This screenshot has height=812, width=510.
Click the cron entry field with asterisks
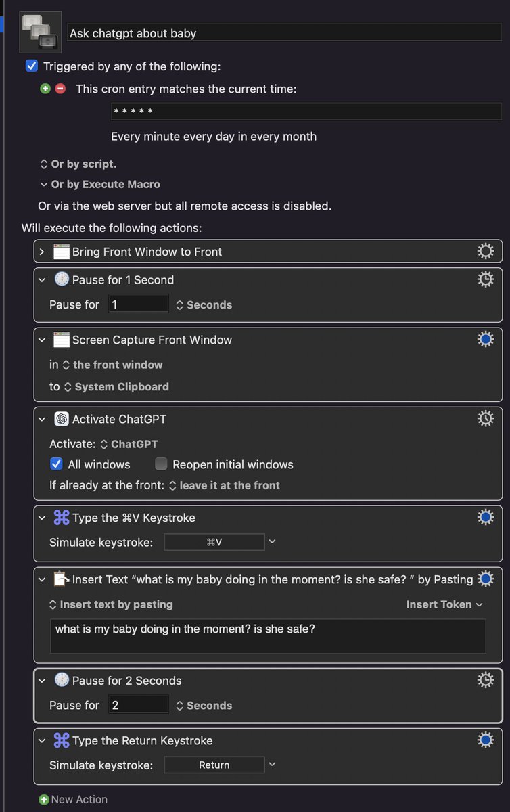306,112
